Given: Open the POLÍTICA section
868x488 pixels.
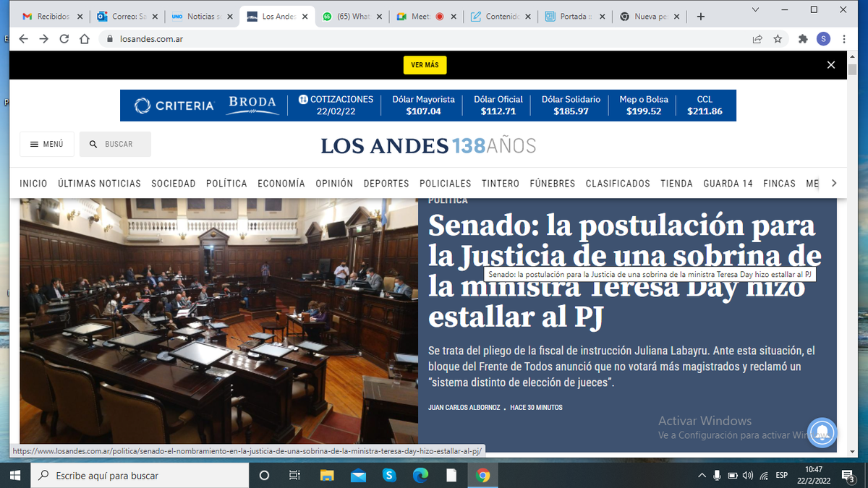Looking at the screenshot, I should 226,184.
